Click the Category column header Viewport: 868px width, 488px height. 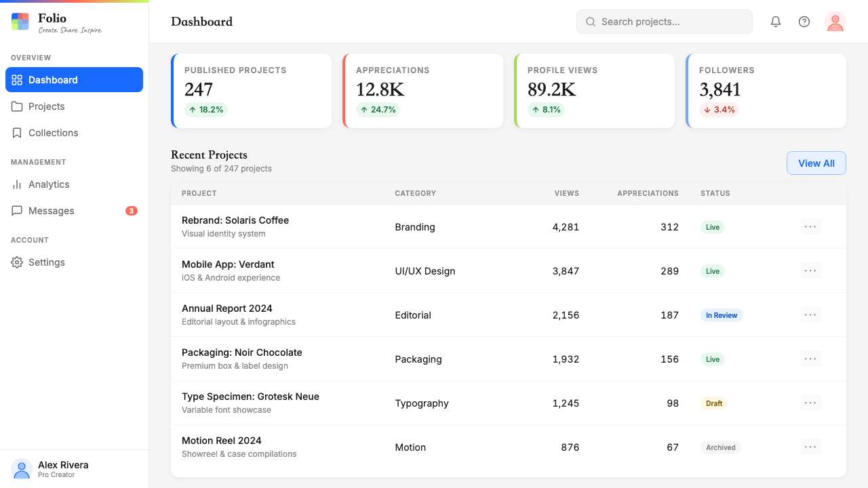click(416, 193)
